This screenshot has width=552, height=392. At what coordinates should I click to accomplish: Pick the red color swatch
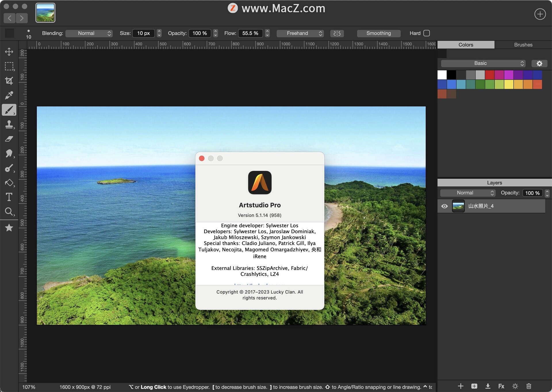[x=490, y=75]
